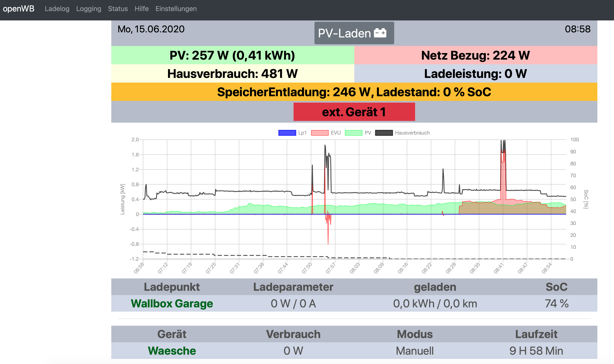The image size is (614, 364).
Task: Click the battery icon in PV-Laden button
Action: 380,33
